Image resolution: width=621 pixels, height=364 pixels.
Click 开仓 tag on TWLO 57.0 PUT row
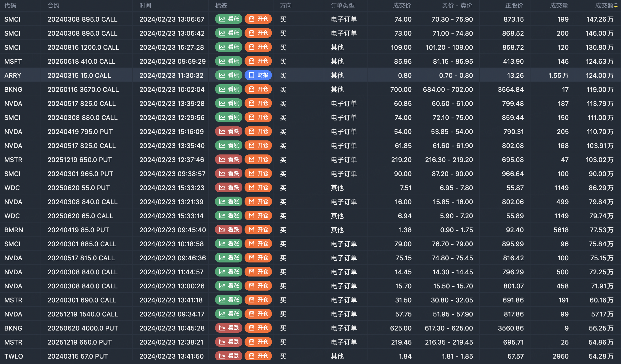pos(258,356)
